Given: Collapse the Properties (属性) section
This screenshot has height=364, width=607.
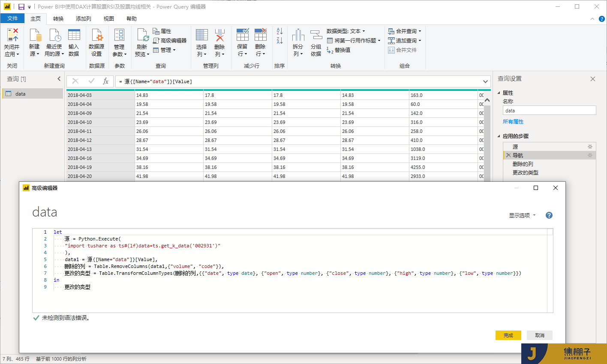Looking at the screenshot, I should [x=499, y=93].
